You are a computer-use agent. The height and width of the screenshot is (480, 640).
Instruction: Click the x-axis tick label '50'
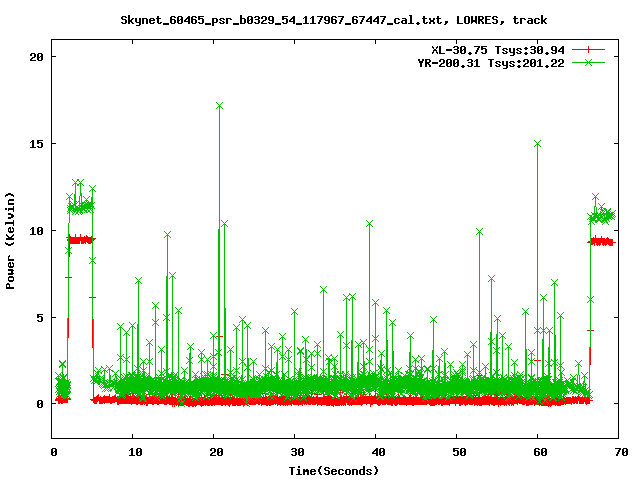pos(459,452)
